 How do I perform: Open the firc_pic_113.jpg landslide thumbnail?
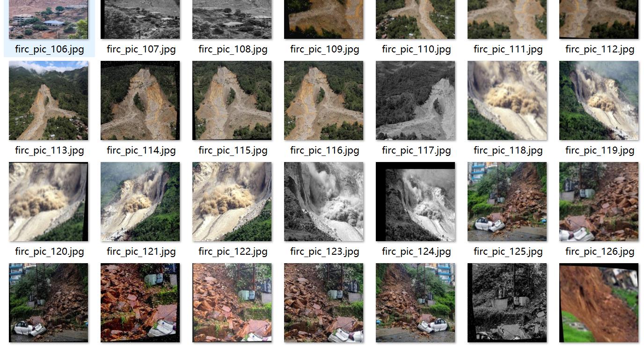coord(49,101)
